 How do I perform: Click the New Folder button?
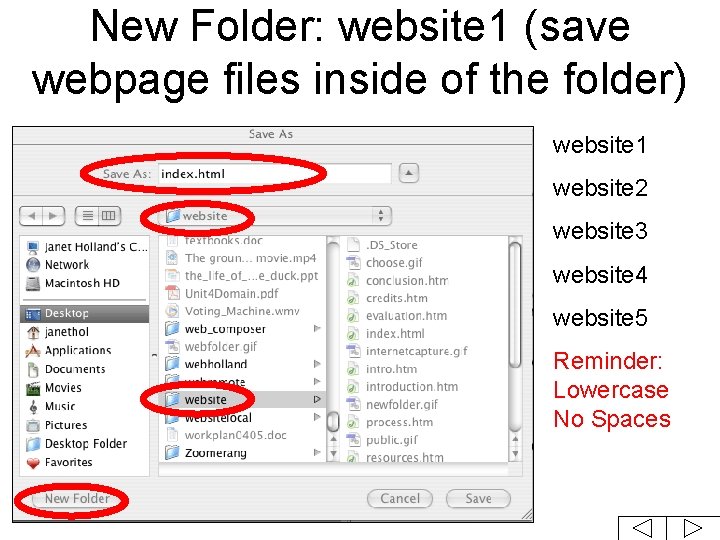[x=76, y=499]
